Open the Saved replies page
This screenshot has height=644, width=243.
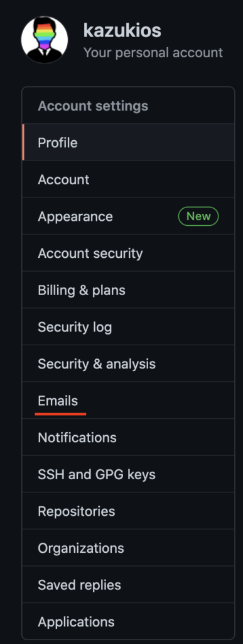[x=128, y=585]
